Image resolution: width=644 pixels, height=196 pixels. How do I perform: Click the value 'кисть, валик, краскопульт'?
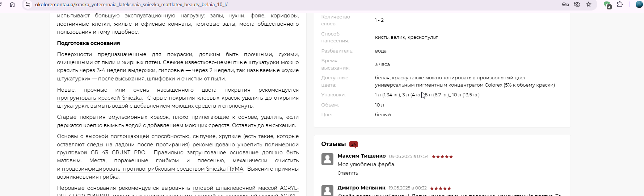click(407, 37)
